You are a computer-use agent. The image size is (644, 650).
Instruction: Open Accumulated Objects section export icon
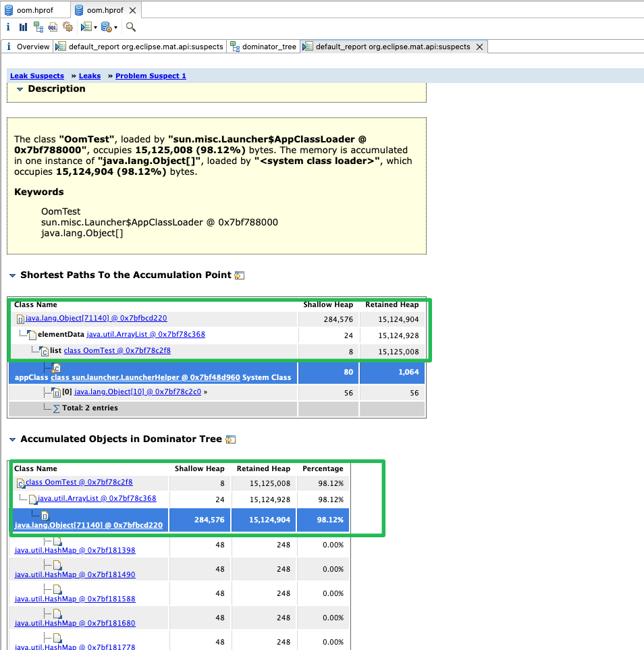231,439
